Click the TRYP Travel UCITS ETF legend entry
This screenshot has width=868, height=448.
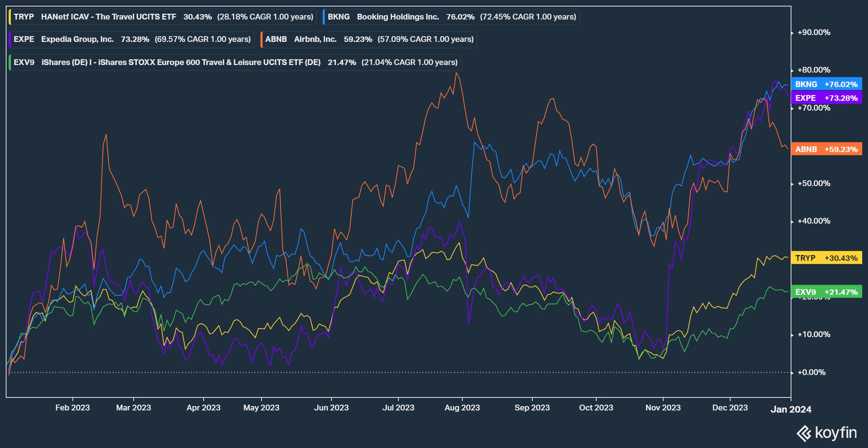(x=163, y=17)
